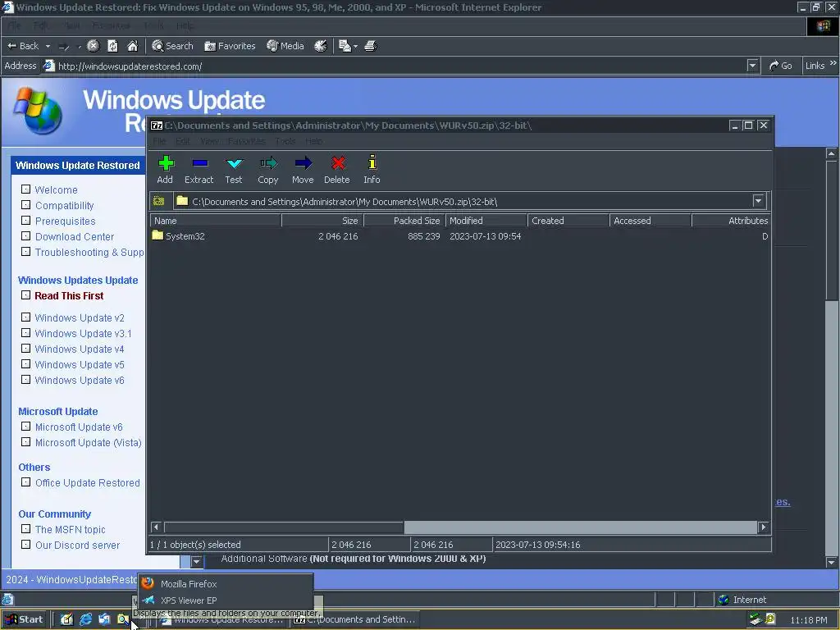Click the 11:18 PM taskbar clock
This screenshot has width=840, height=630.
[x=808, y=620]
